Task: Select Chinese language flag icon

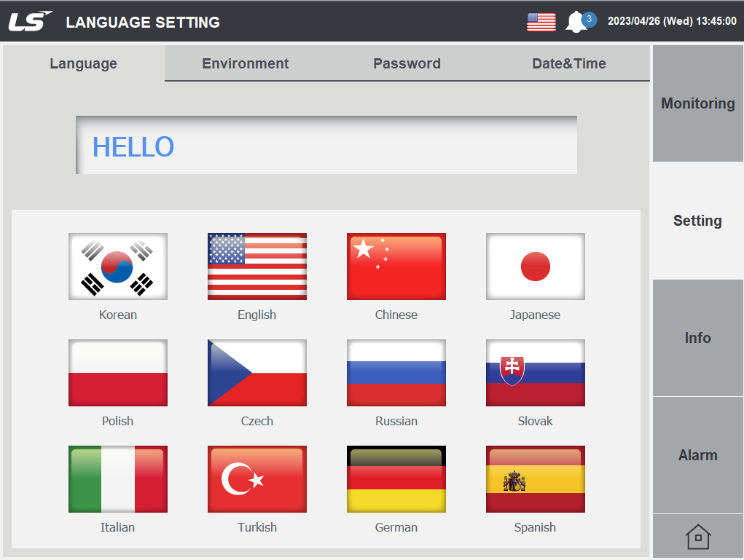Action: [396, 266]
